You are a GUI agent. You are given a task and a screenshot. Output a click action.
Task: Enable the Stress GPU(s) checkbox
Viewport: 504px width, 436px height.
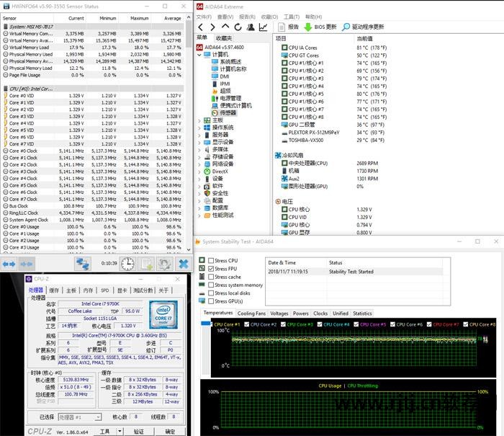coord(211,301)
